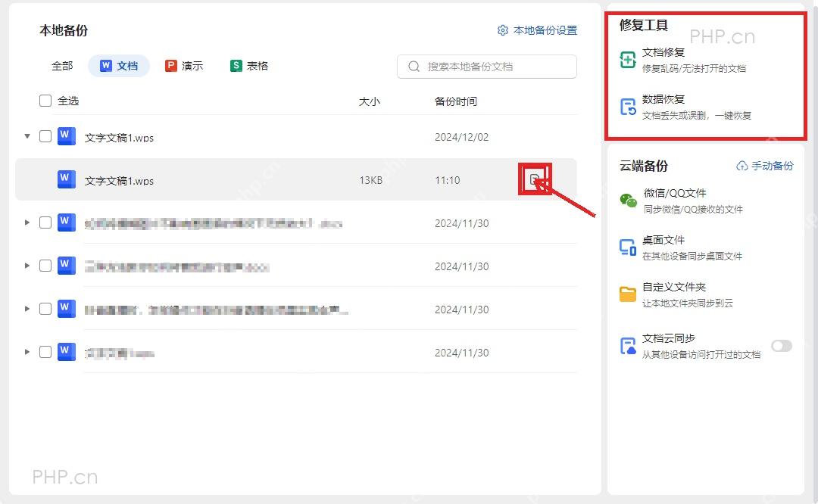The height and width of the screenshot is (504, 818).
Task: Switch to the 表格 filter tab
Action: (x=249, y=66)
